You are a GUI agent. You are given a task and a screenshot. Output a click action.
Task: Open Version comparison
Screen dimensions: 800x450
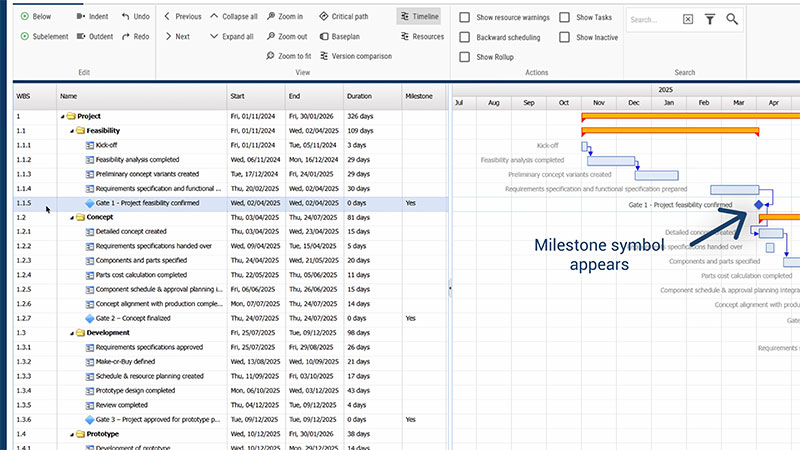pos(356,56)
